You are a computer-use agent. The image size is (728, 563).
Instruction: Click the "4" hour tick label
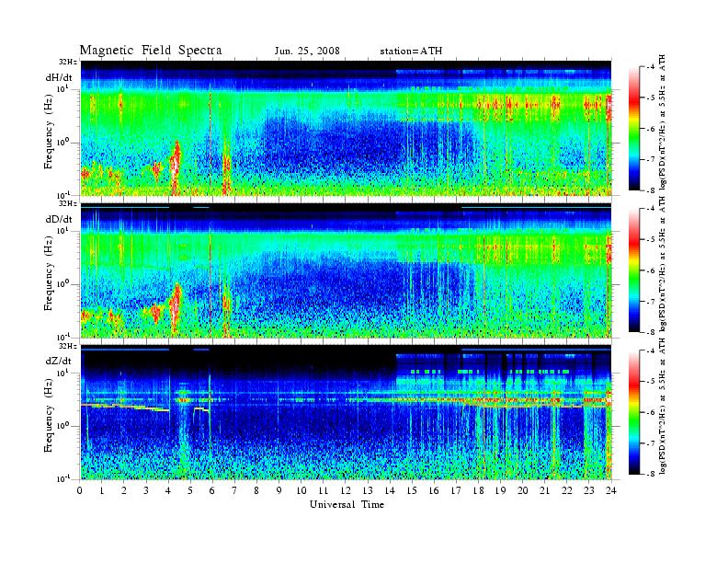click(168, 490)
